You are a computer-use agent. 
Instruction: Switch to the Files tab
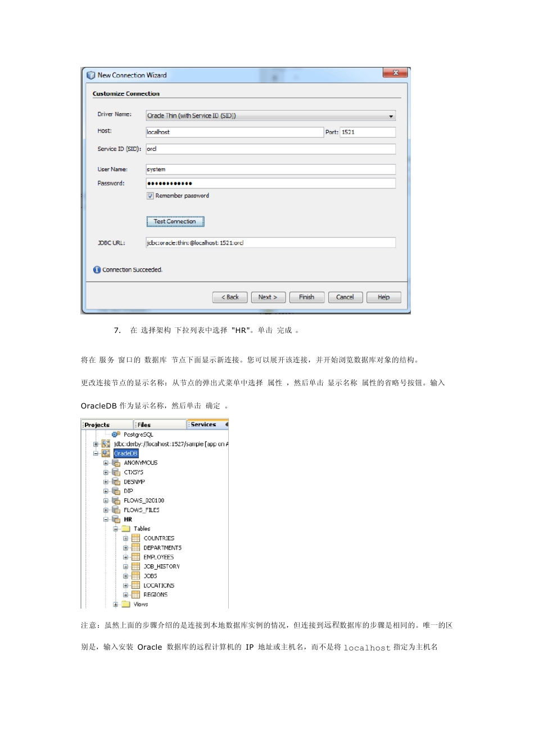(x=160, y=425)
